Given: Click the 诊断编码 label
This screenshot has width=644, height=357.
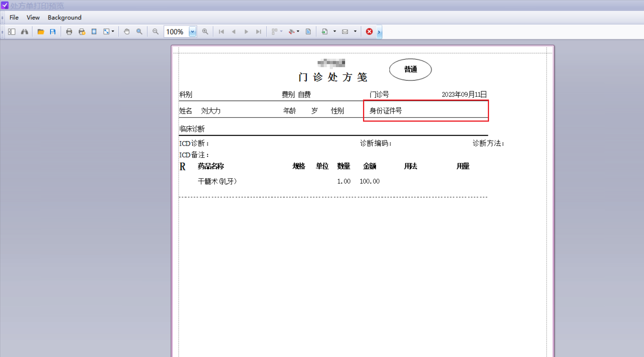Looking at the screenshot, I should [x=376, y=143].
